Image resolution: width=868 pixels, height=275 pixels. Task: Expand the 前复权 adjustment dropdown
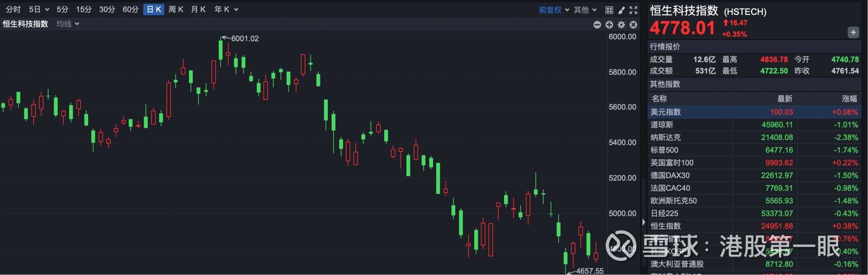point(554,10)
